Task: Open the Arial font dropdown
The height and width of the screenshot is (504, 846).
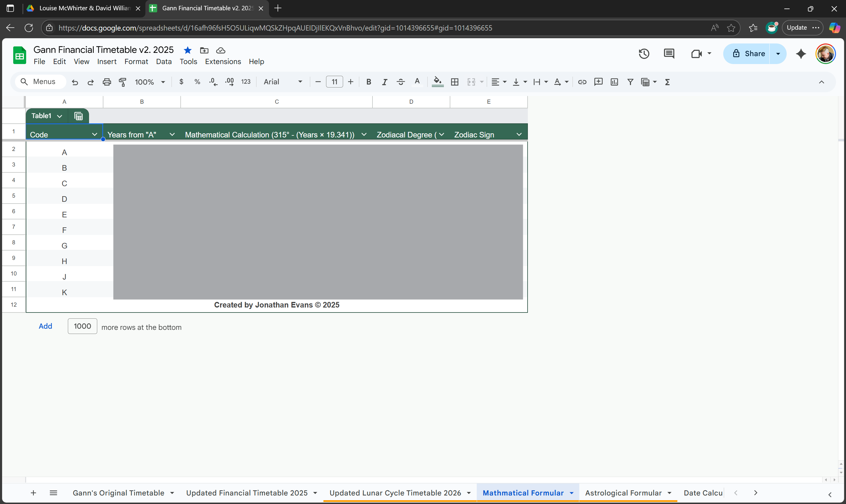Action: click(283, 82)
